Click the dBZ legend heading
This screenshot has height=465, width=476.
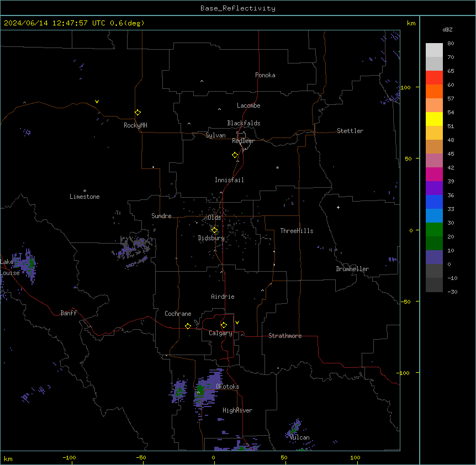click(x=447, y=29)
